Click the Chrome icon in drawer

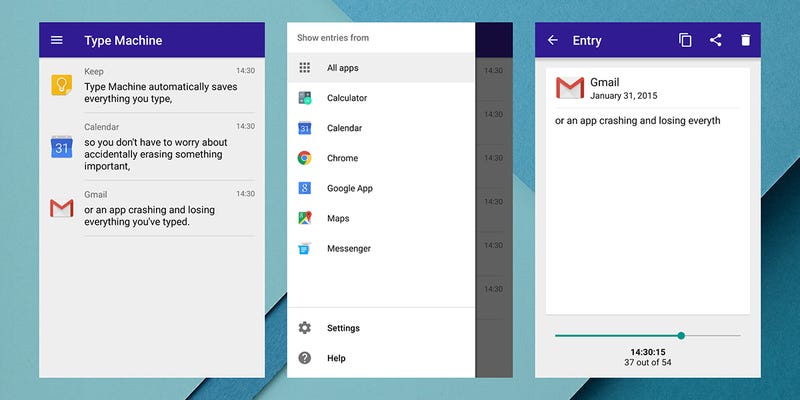click(x=305, y=158)
